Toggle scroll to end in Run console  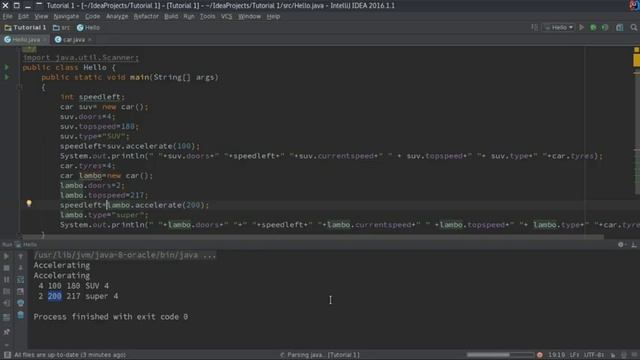point(20,291)
